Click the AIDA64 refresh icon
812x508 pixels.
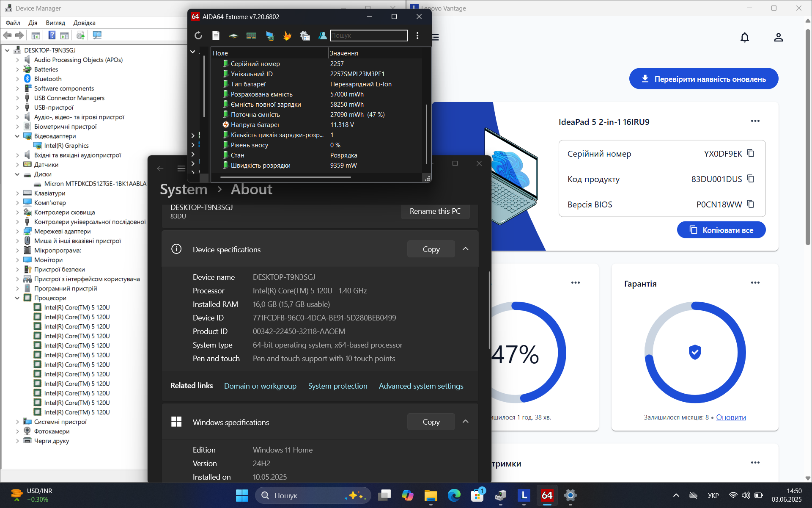(x=198, y=36)
